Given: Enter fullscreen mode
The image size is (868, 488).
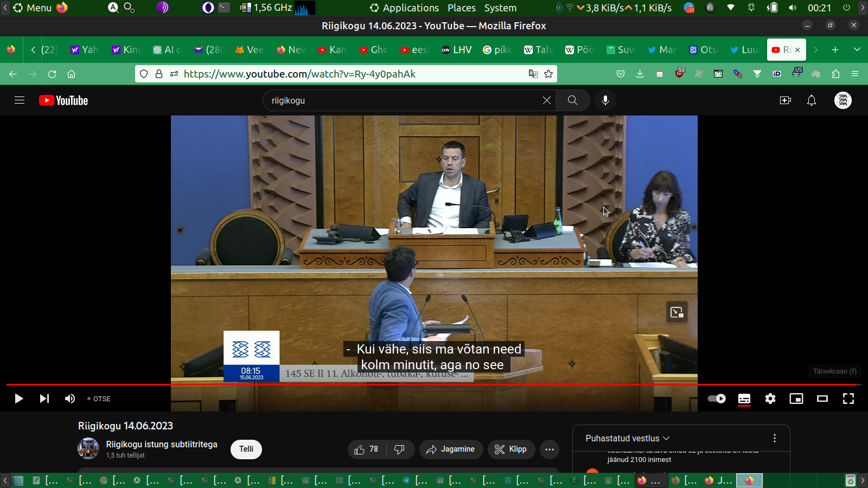Looking at the screenshot, I should click(x=848, y=399).
